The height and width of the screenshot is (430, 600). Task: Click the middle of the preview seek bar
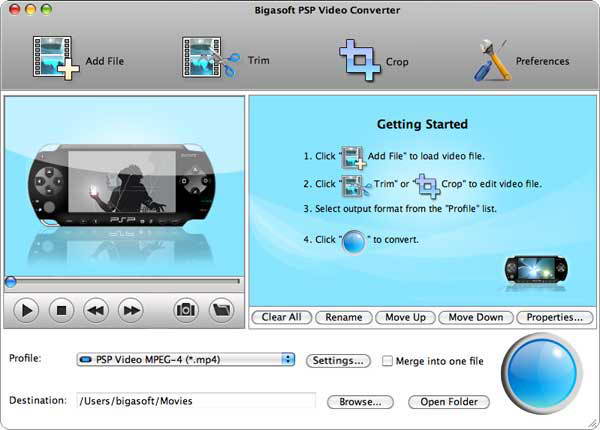click(124, 282)
